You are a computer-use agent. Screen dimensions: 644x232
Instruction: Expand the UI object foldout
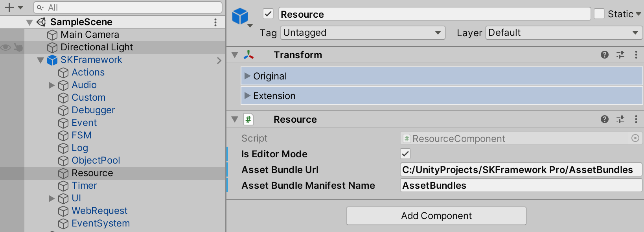point(52,198)
